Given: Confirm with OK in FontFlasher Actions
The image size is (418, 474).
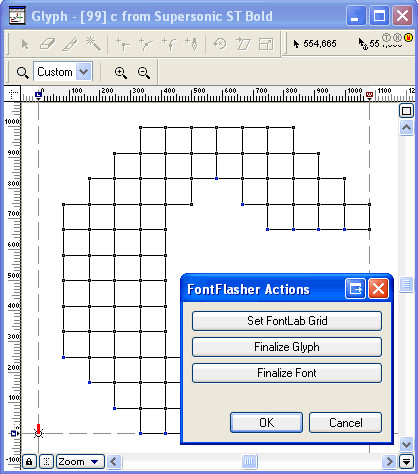Looking at the screenshot, I should pyautogui.click(x=266, y=423).
